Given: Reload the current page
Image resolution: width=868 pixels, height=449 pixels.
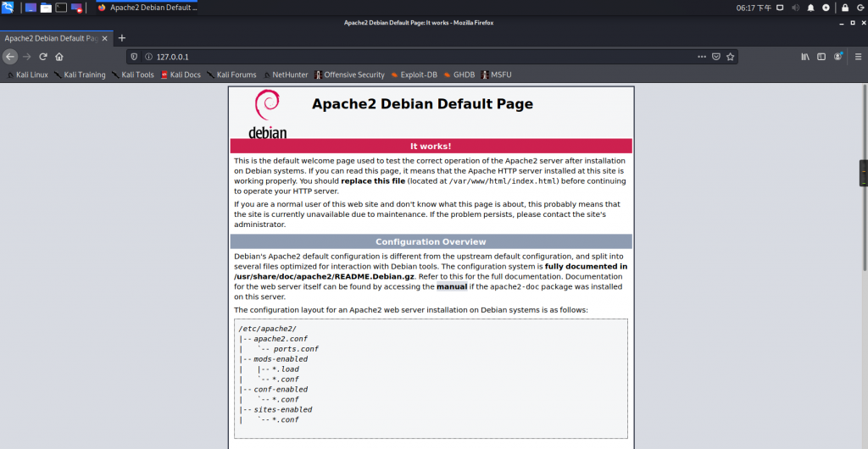Looking at the screenshot, I should coord(42,57).
